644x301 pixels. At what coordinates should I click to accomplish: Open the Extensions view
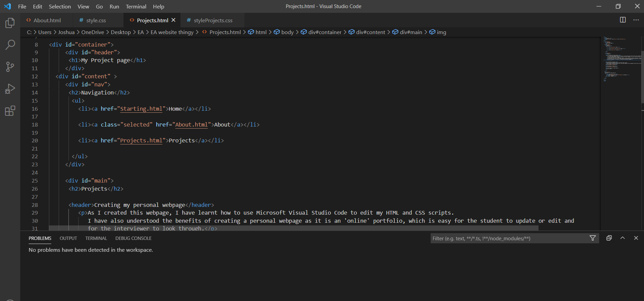pyautogui.click(x=10, y=111)
